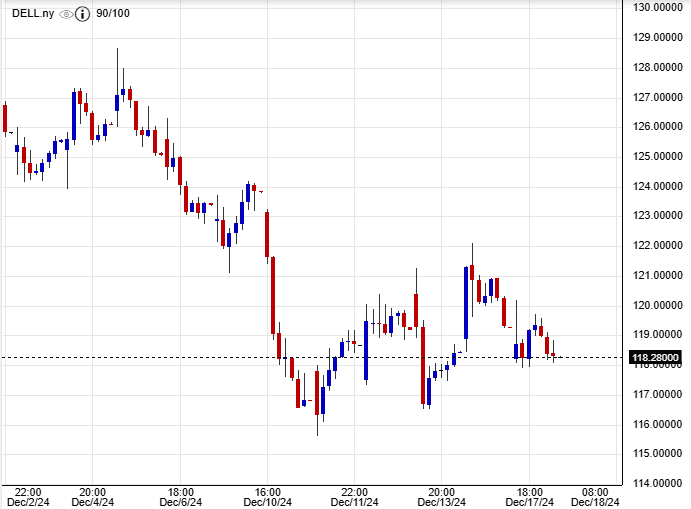Click the Dec/4/24 date label
The height and width of the screenshot is (509, 691).
92,502
